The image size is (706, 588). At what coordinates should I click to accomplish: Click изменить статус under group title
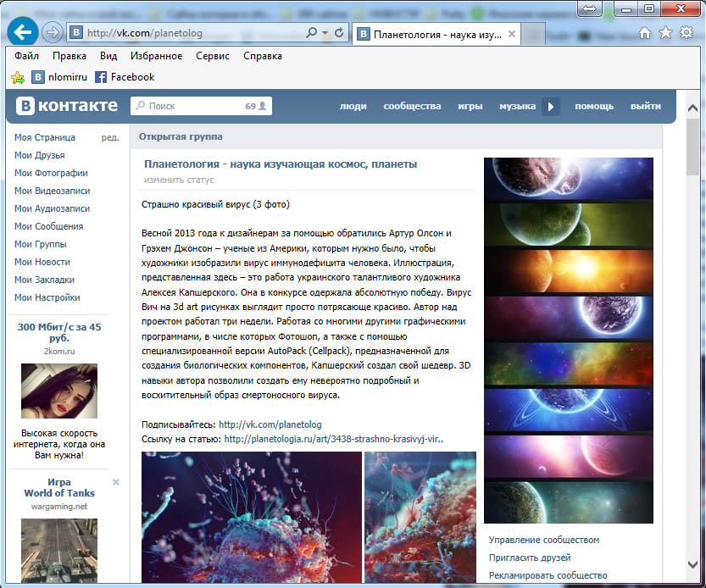coord(179,180)
